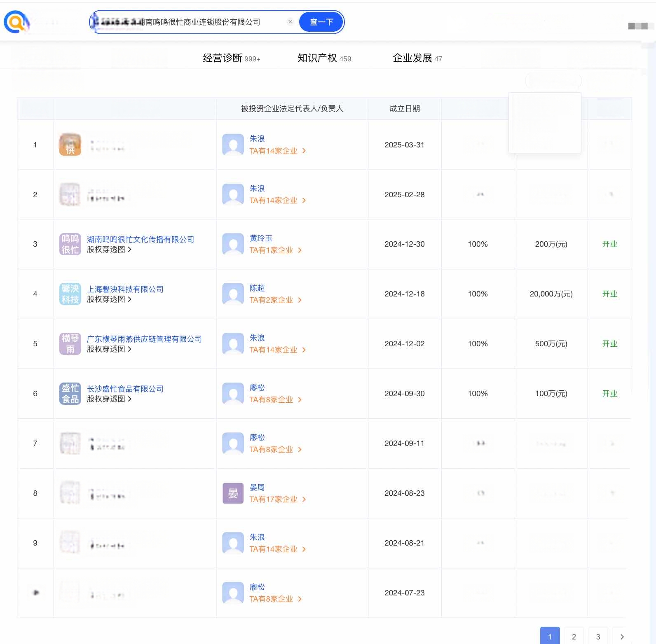Screen dimensions: 656x644
Task: Click 开业 status in the 长沙盛忙食品 row
Action: (x=610, y=394)
